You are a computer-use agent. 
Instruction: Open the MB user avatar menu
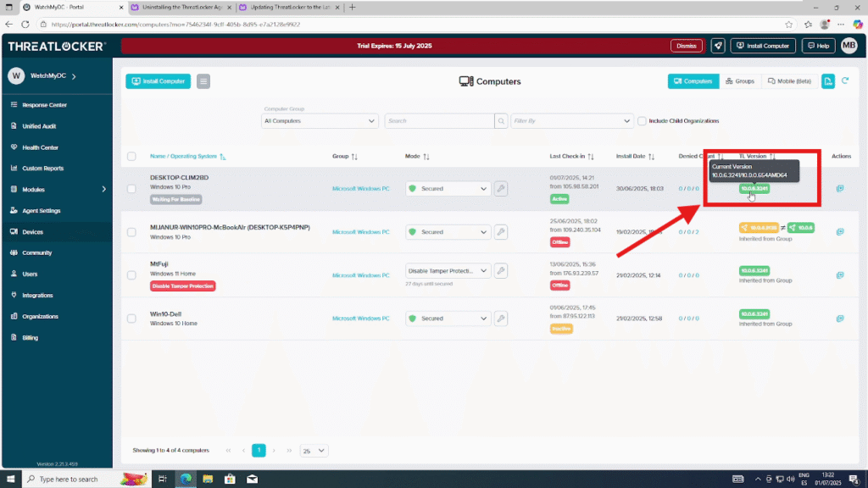(849, 46)
